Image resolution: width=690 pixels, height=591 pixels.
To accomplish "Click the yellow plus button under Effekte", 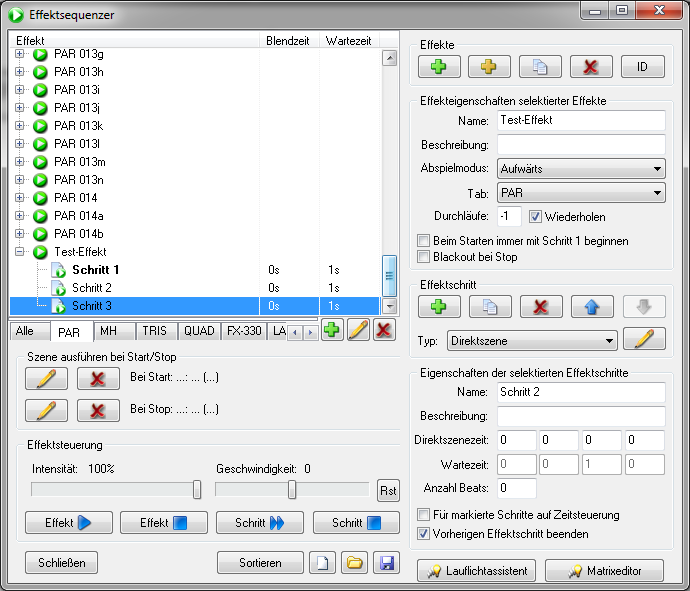I will [x=490, y=67].
